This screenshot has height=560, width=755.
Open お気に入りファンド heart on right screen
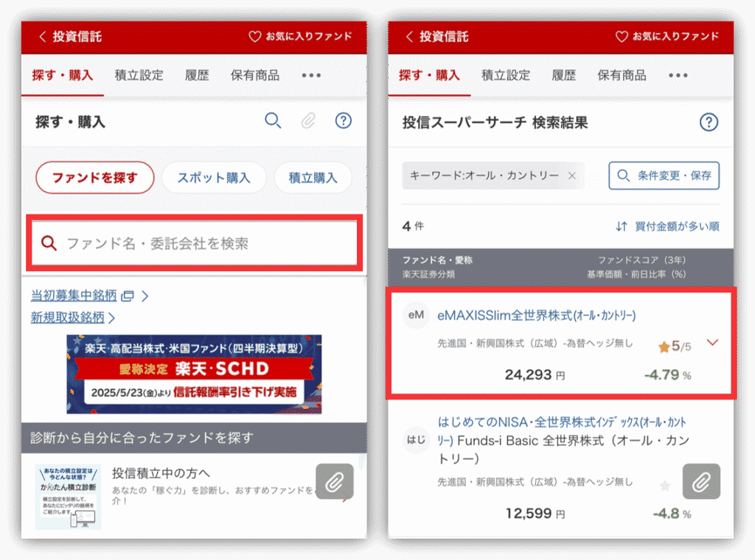tap(622, 37)
